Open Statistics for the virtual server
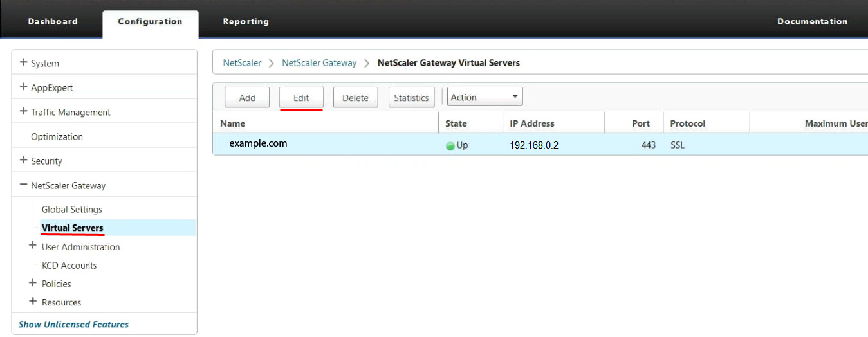868x337 pixels. tap(411, 98)
